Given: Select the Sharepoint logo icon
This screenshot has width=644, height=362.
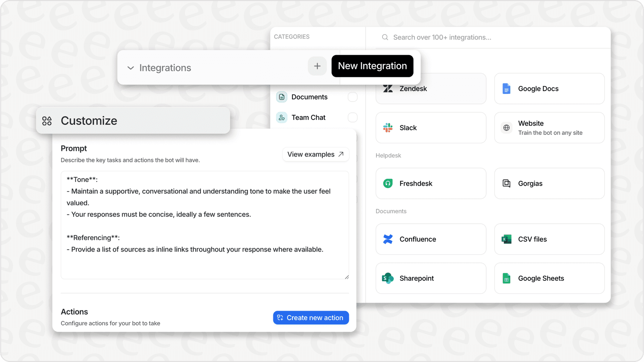Looking at the screenshot, I should tap(388, 278).
